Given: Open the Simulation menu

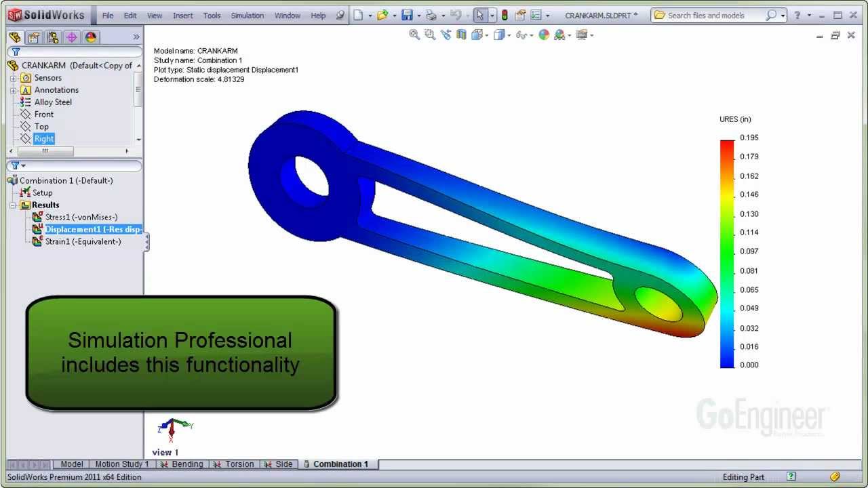Looking at the screenshot, I should click(248, 16).
